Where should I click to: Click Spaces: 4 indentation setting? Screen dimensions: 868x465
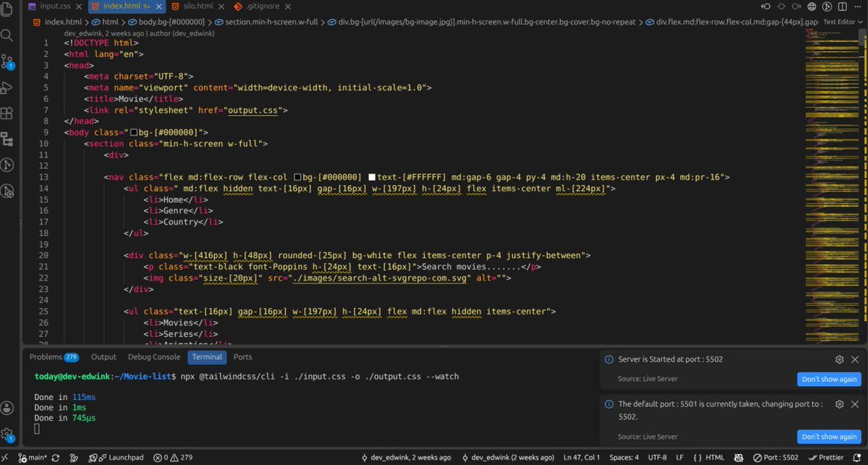pyautogui.click(x=624, y=458)
